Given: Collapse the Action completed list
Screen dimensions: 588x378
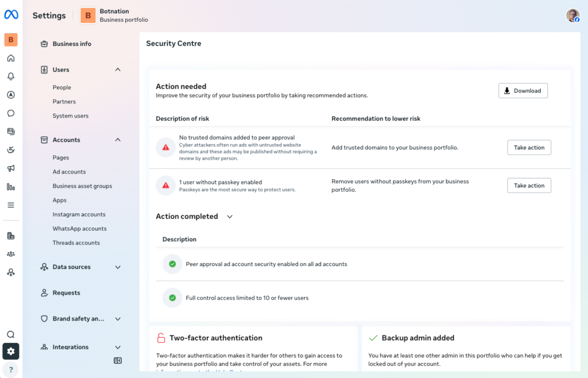Looking at the screenshot, I should (230, 217).
